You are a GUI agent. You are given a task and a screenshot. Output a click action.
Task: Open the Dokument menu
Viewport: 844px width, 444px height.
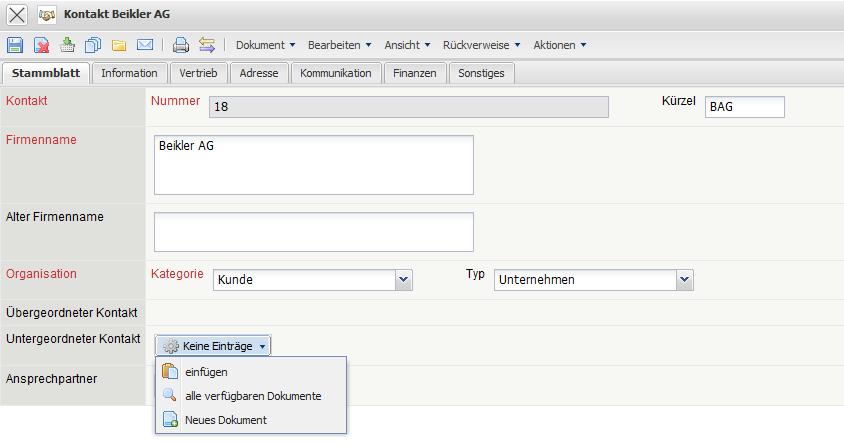coord(265,45)
